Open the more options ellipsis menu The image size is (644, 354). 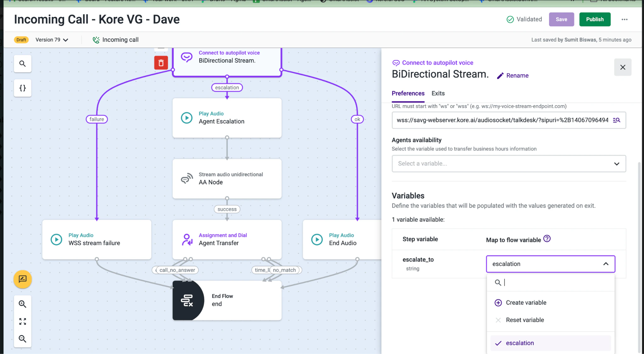625,19
